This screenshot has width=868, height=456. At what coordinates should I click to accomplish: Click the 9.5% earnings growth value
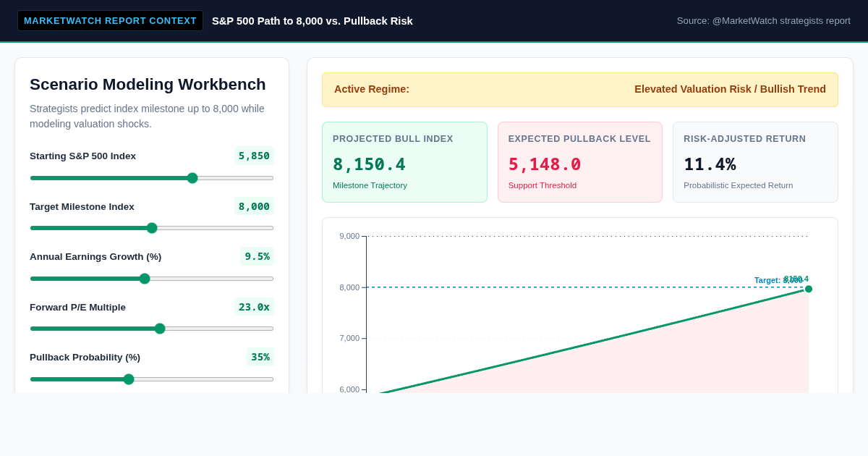[257, 256]
